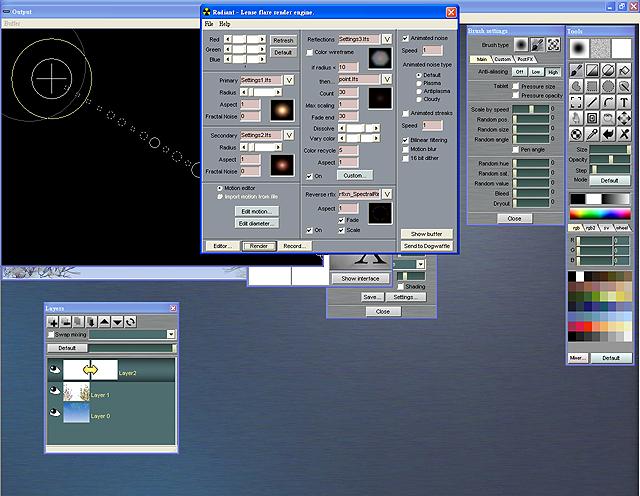Select the paintbrush tool in Tools panel

[x=576, y=70]
